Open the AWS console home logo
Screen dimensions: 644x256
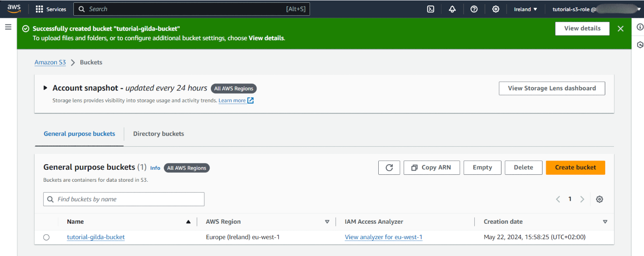click(x=14, y=9)
